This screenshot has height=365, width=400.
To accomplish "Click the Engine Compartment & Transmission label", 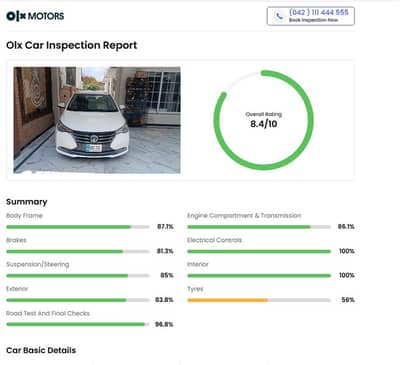I will pyautogui.click(x=244, y=216).
